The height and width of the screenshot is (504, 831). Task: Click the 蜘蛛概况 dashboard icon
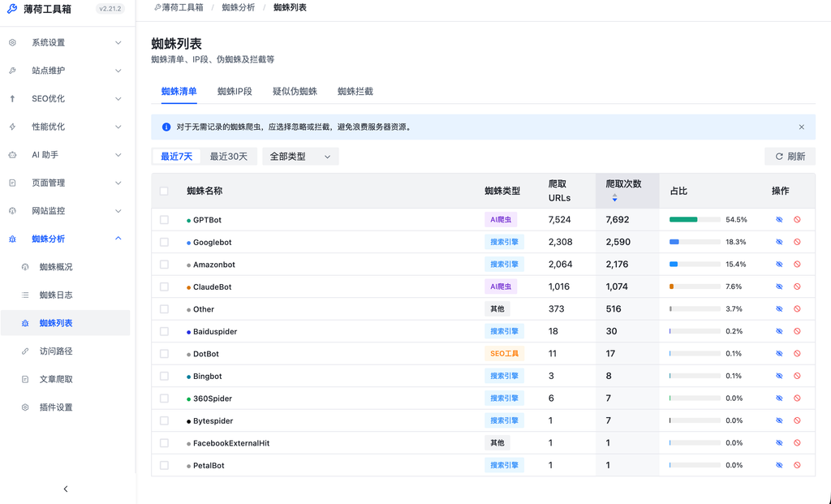tap(25, 267)
